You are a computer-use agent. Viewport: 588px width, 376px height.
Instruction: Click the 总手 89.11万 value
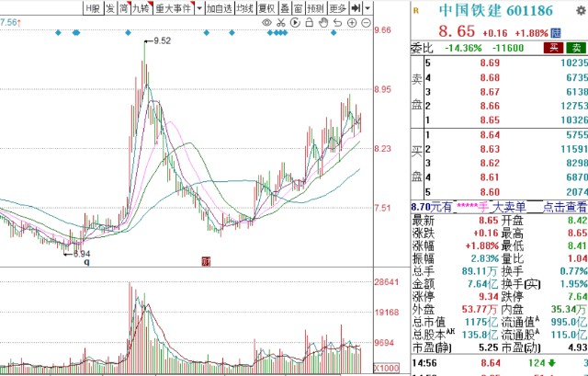click(x=480, y=271)
